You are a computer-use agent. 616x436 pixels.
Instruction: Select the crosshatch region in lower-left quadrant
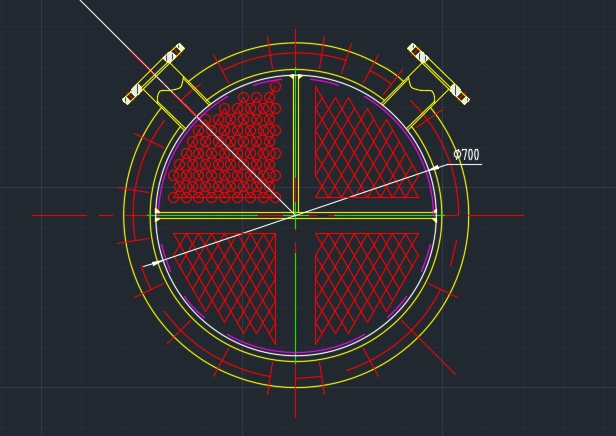point(225,289)
